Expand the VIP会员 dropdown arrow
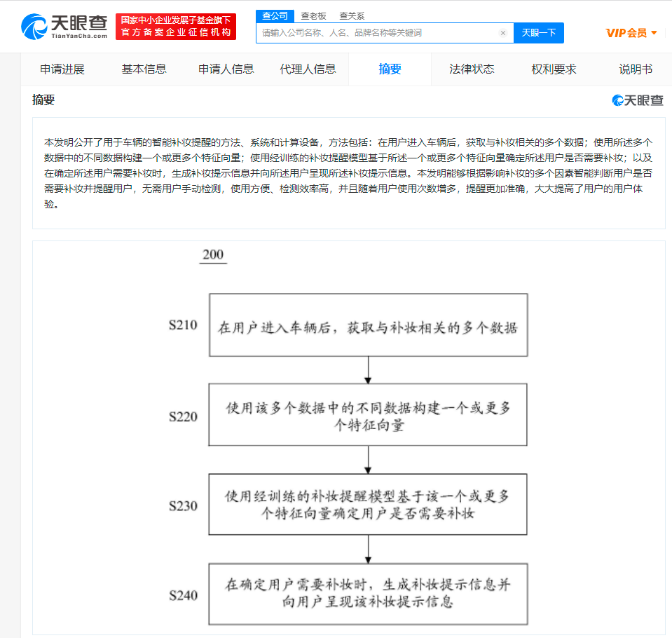 654,32
